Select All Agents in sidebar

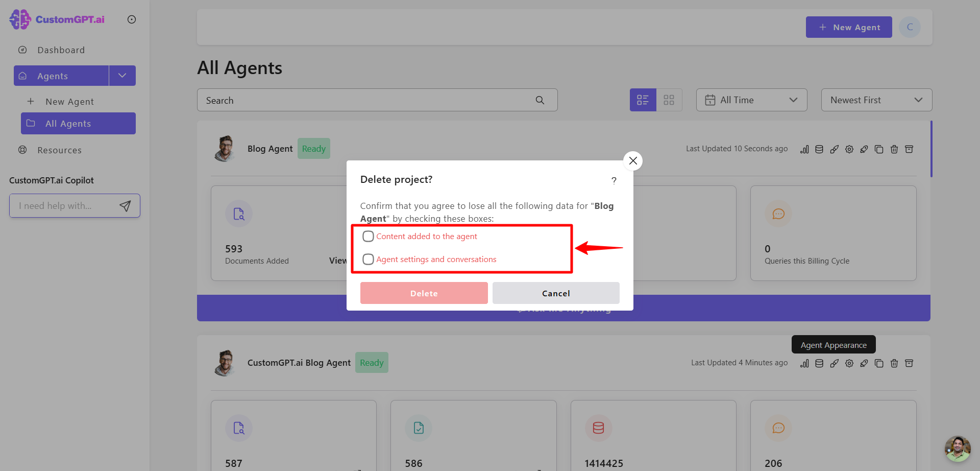point(78,124)
